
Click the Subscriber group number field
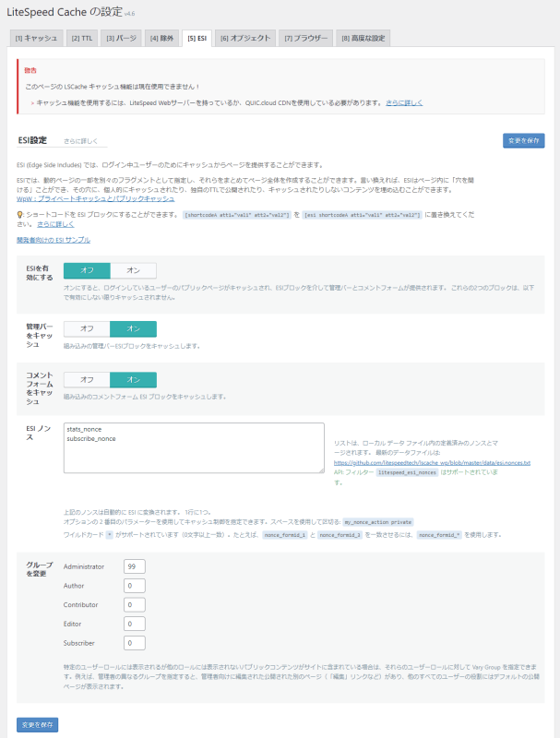coord(135,643)
